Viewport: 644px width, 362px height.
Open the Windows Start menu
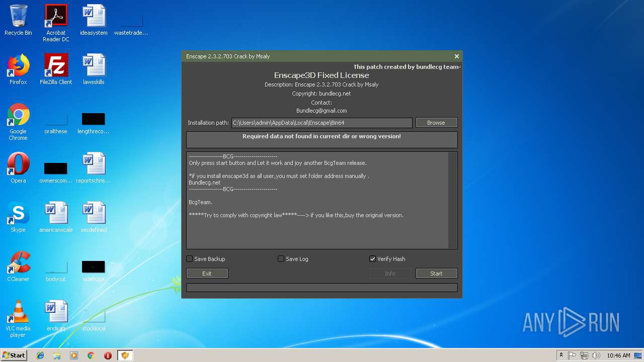point(14,355)
